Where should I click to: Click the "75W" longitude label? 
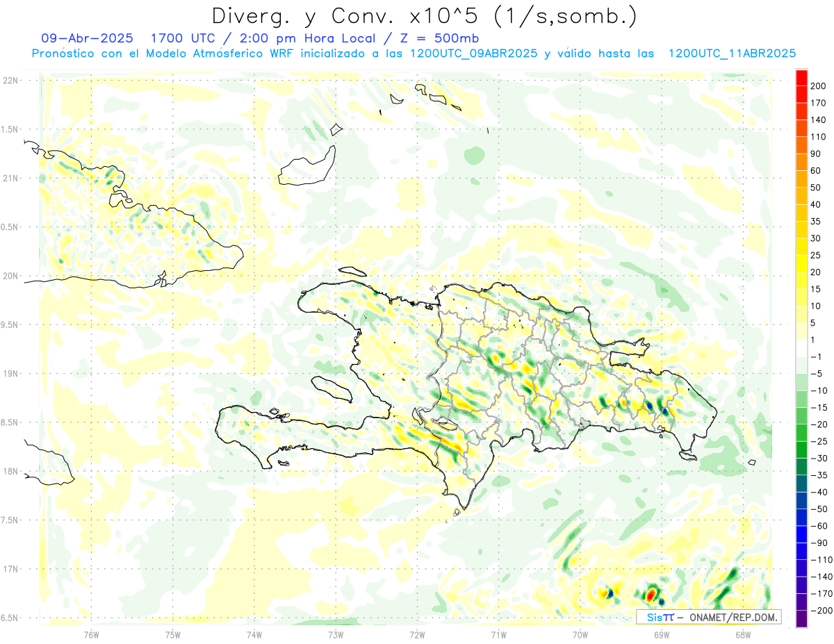(173, 634)
